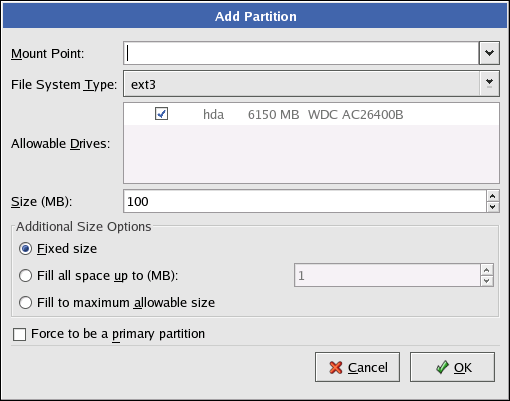The width and height of the screenshot is (510, 401).
Task: Select the Fixed size radio option
Action: click(25, 249)
